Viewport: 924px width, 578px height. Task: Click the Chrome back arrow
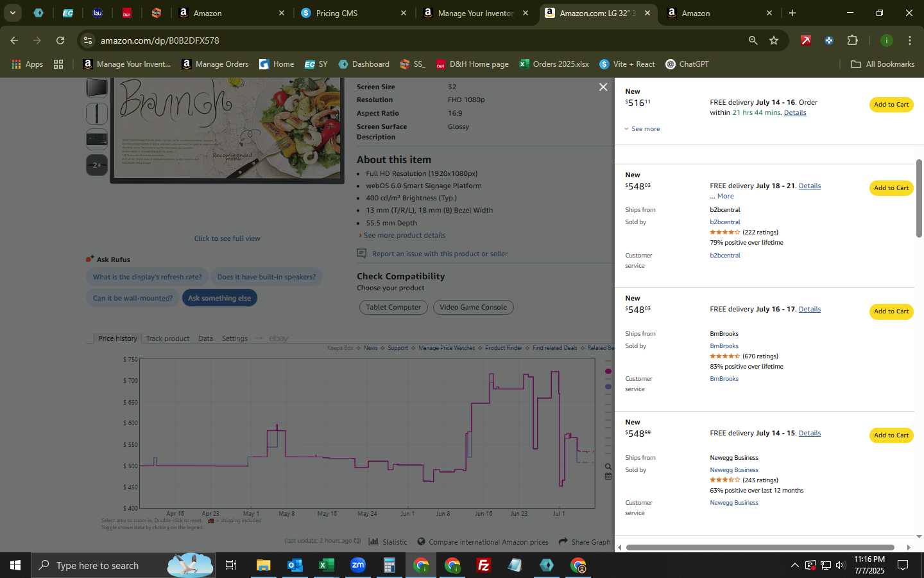14,40
